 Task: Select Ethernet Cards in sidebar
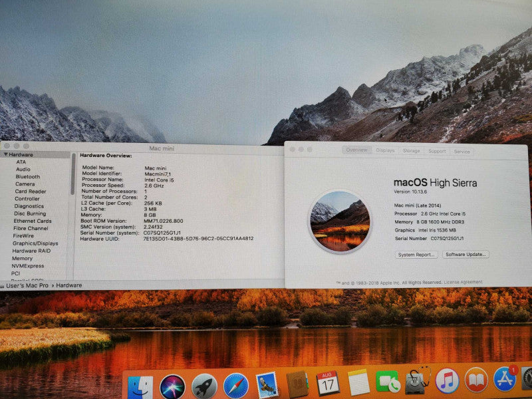[33, 221]
